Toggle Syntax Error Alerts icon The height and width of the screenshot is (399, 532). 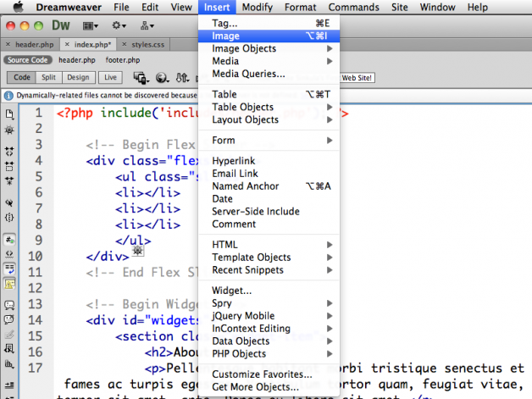click(x=9, y=284)
